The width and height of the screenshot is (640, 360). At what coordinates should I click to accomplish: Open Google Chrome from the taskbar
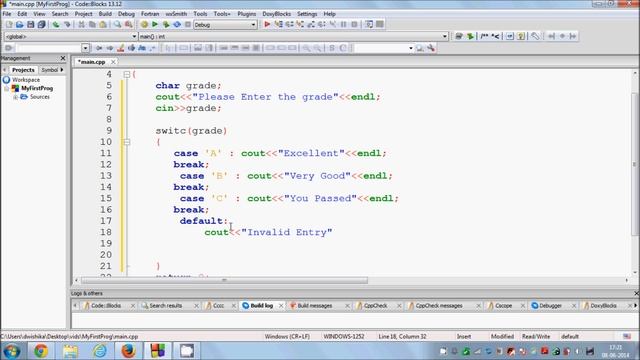(41, 351)
